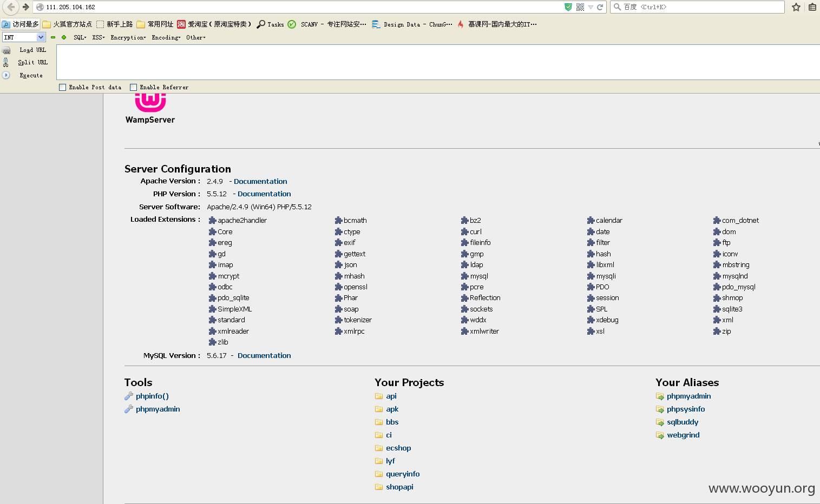Open the XSS dropdown menu
Viewport: 820px width, 504px height.
pyautogui.click(x=99, y=37)
